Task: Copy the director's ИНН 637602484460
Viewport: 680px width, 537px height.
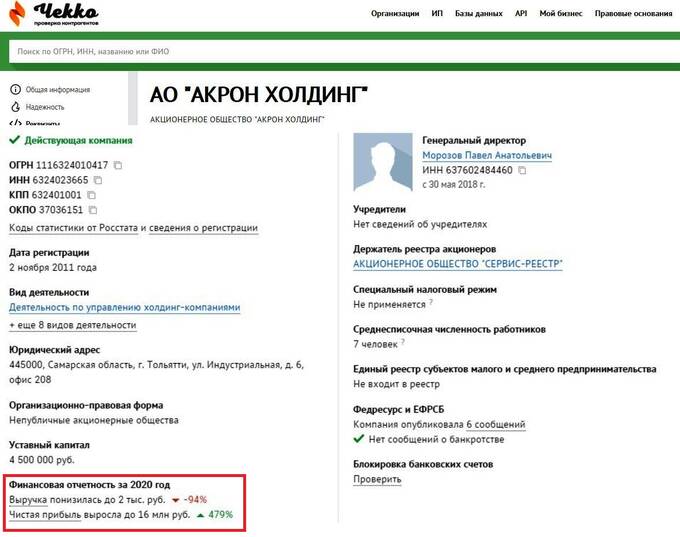Action: pyautogui.click(x=522, y=171)
